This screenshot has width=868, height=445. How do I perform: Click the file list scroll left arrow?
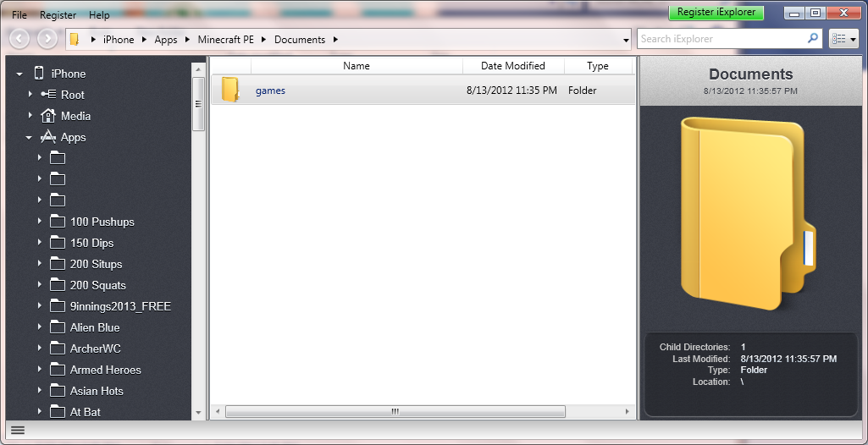tap(218, 412)
